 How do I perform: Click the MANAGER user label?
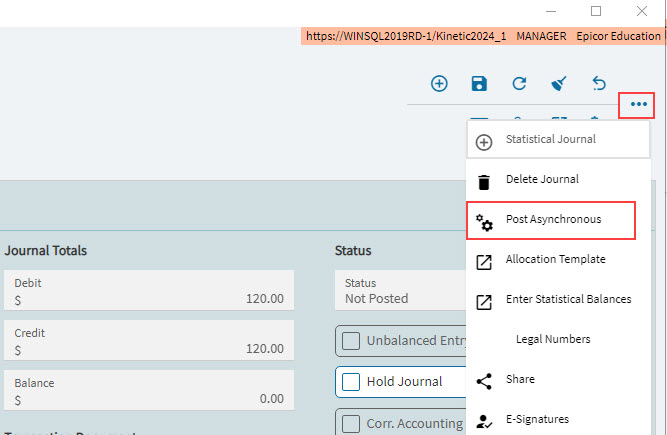click(541, 36)
